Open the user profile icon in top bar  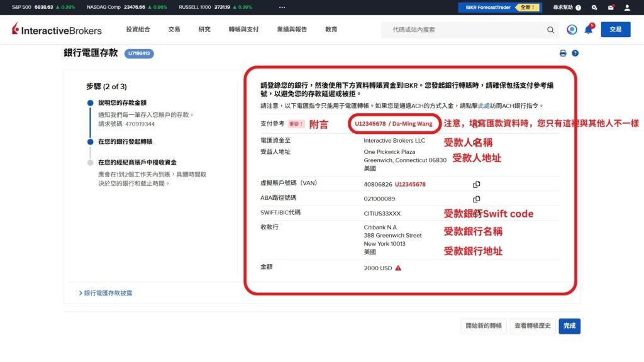click(x=627, y=8)
